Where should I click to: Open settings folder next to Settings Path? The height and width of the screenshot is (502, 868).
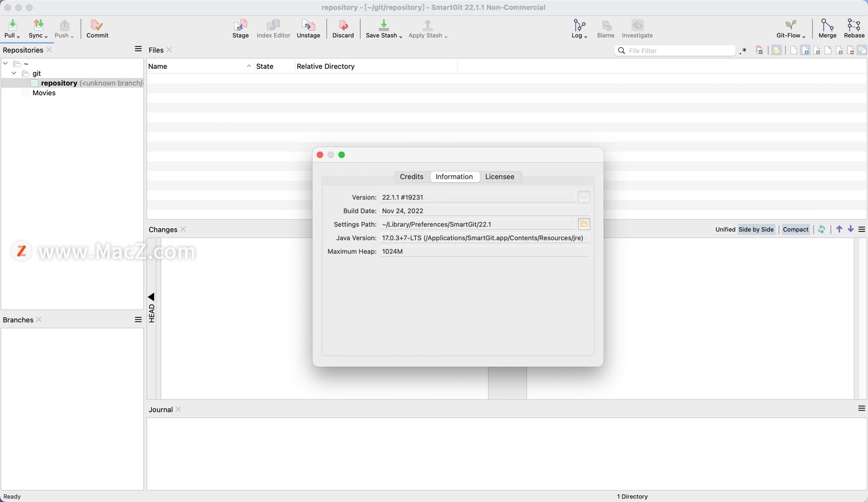pyautogui.click(x=584, y=224)
